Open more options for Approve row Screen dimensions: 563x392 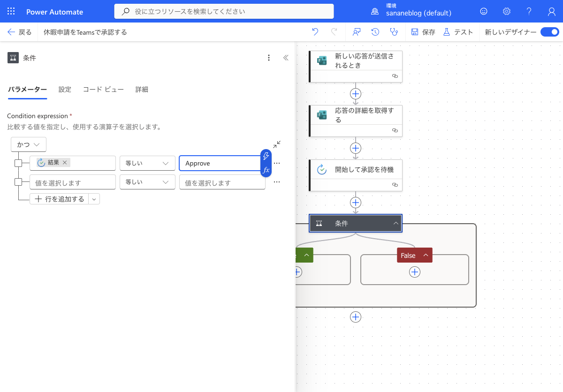[277, 163]
